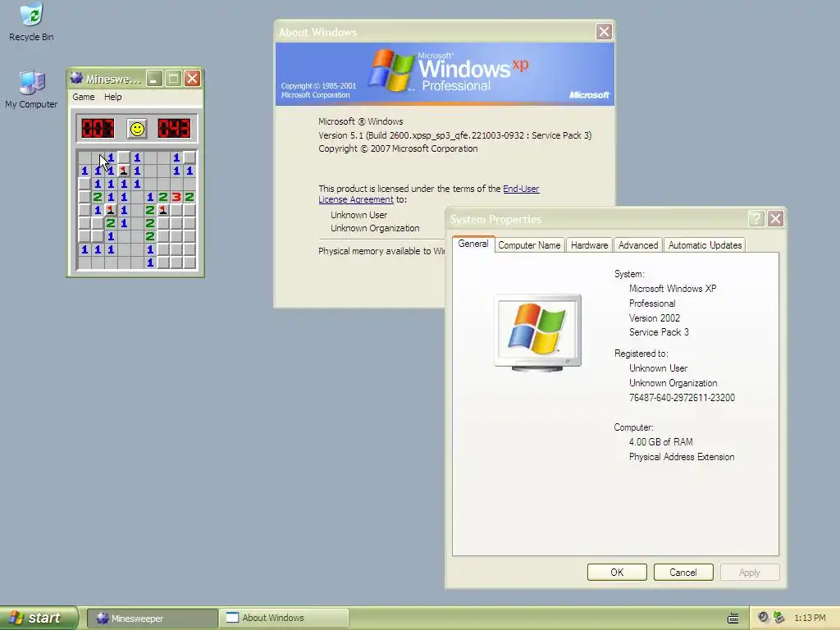This screenshot has width=840, height=630.
Task: Click the keyboard icon on the taskbar
Action: pos(733,619)
